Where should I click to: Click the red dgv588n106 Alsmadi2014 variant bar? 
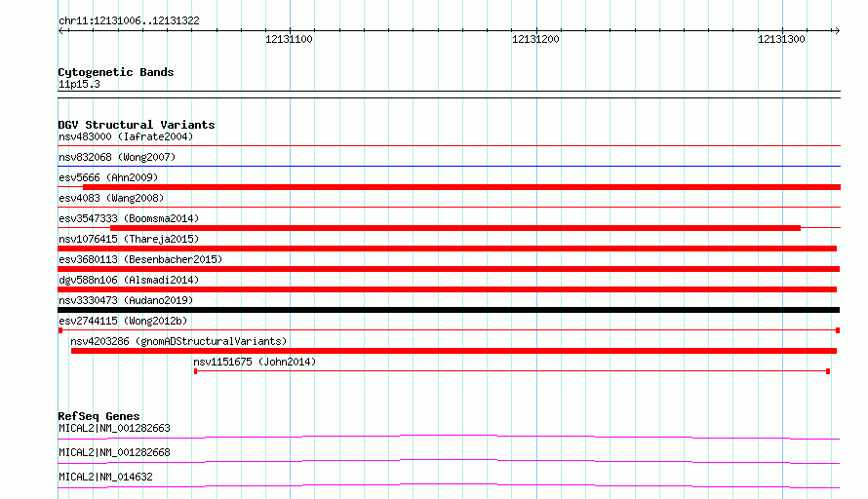(x=448, y=289)
